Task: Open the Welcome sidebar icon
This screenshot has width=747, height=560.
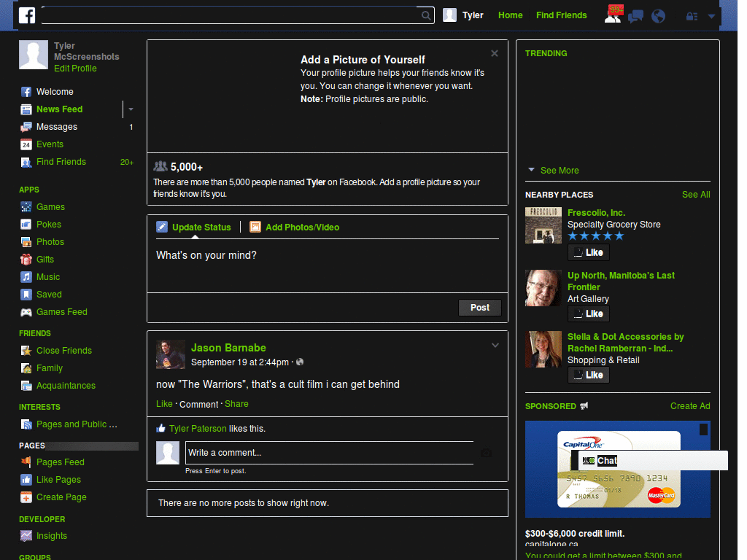Action: (26, 92)
